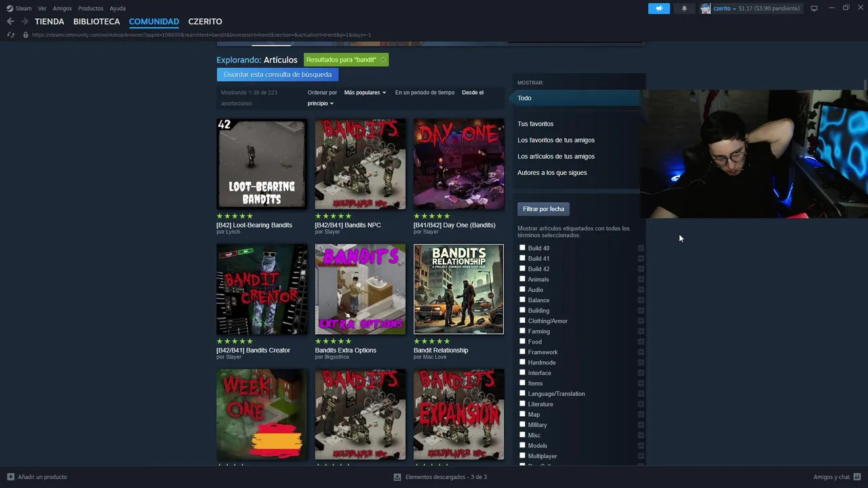Go to the TIENDA tab
The height and width of the screenshot is (488, 868).
(x=50, y=22)
